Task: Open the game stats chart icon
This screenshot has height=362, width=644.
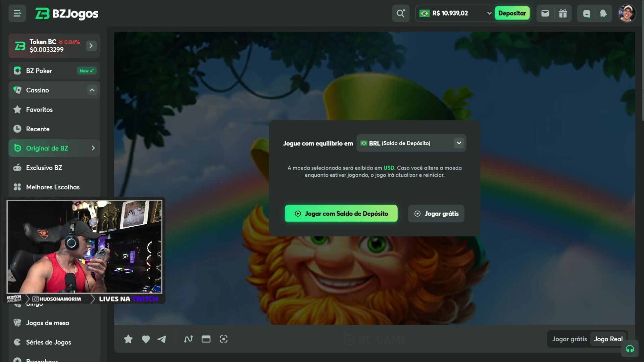Action: 188,339
